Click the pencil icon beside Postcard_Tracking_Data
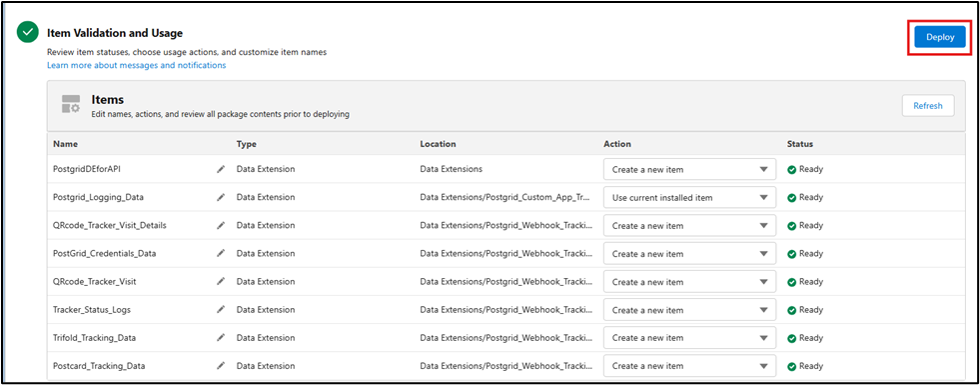The width and height of the screenshot is (980, 385). point(221,366)
